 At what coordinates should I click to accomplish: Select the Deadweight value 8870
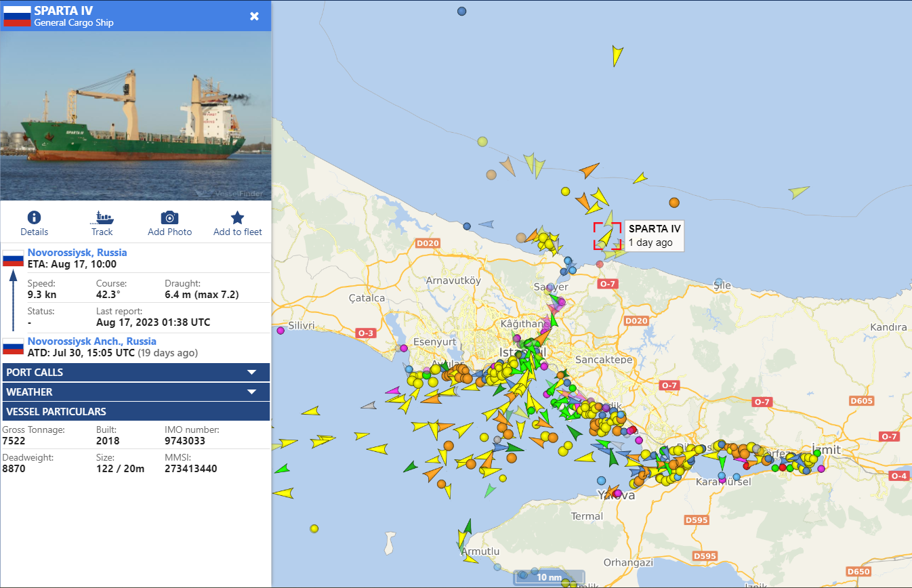[14, 468]
